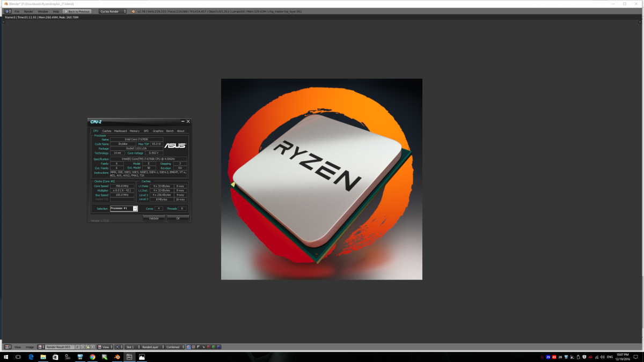Select the CPU tab in CPU-Z
Viewport: 644px width, 362px height.
tap(96, 131)
